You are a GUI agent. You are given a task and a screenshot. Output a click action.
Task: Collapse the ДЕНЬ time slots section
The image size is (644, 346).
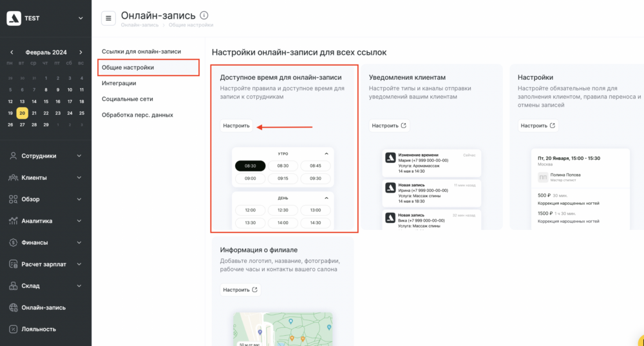(327, 198)
